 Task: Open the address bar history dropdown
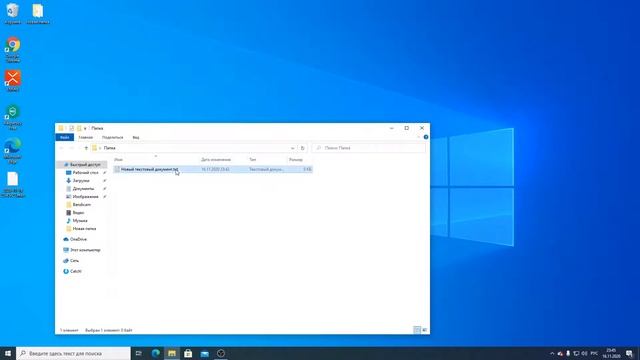293,148
